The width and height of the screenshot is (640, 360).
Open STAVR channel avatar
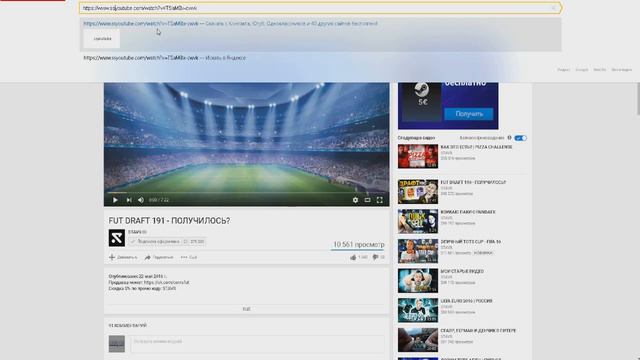click(117, 238)
